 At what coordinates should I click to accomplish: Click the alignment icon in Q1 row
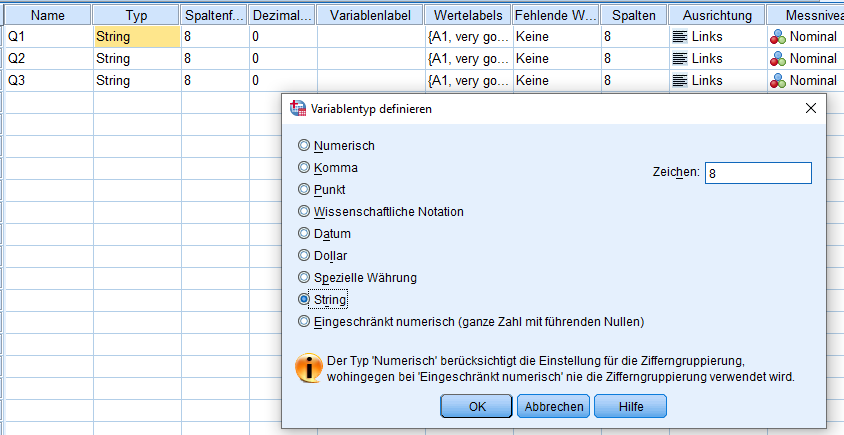[679, 36]
